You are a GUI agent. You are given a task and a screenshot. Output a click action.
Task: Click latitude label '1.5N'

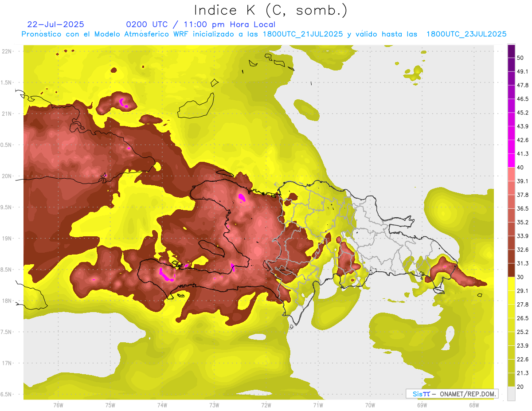(x=7, y=82)
